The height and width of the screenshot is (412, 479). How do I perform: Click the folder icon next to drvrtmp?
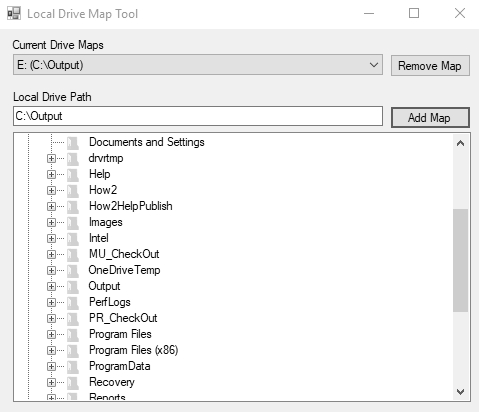pyautogui.click(x=73, y=158)
